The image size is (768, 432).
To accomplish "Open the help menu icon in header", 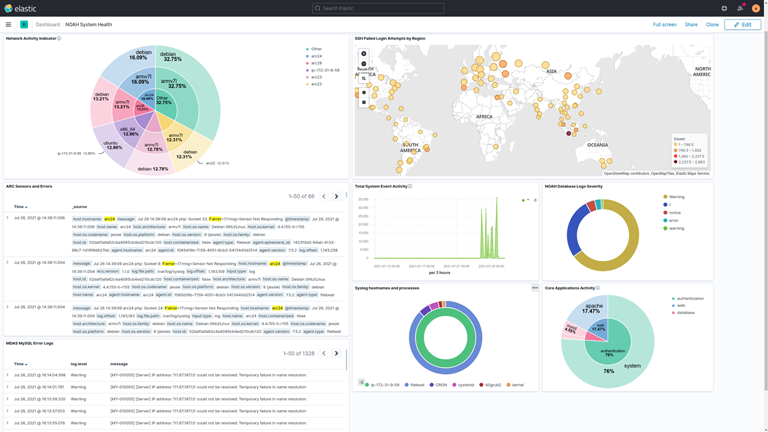I will pyautogui.click(x=724, y=8).
